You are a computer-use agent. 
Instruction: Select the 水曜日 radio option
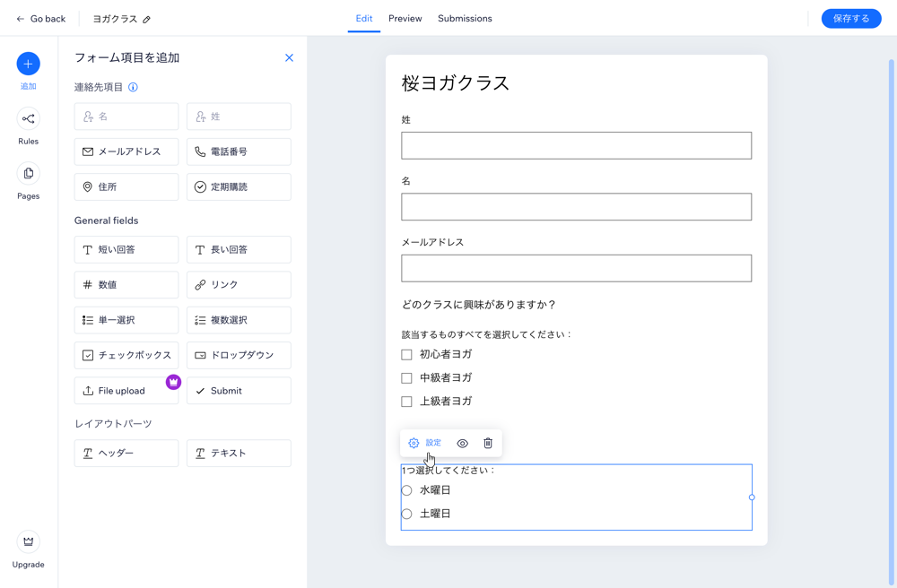point(407,490)
